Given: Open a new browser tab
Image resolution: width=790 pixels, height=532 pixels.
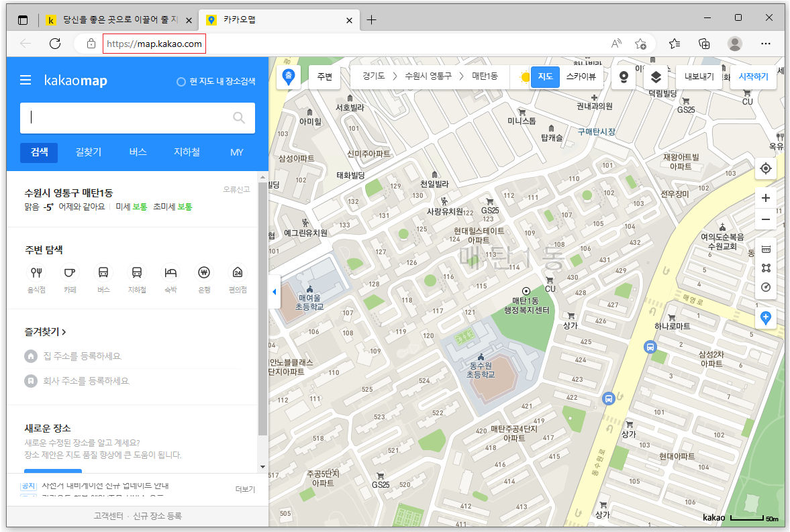Looking at the screenshot, I should click(371, 20).
